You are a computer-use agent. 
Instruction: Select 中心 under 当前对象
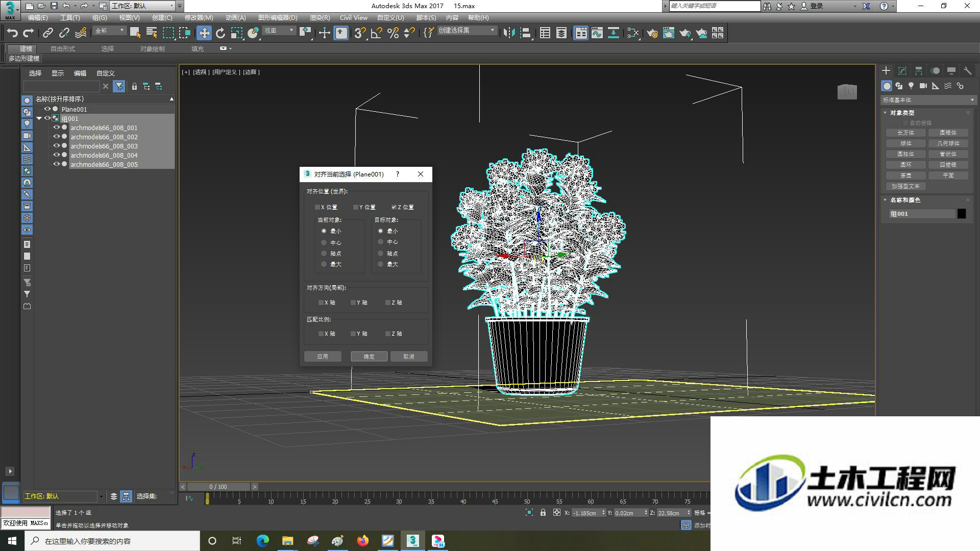[324, 242]
